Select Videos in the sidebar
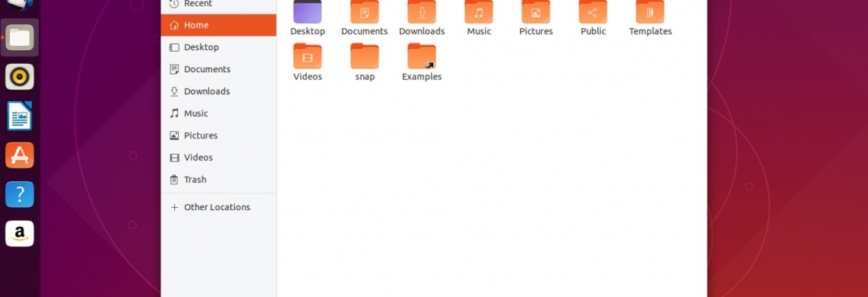868x297 pixels. (219, 158)
